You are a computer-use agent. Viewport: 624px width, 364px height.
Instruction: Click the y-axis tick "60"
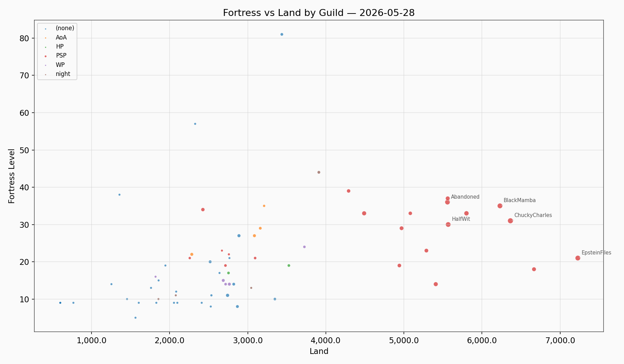coord(25,113)
